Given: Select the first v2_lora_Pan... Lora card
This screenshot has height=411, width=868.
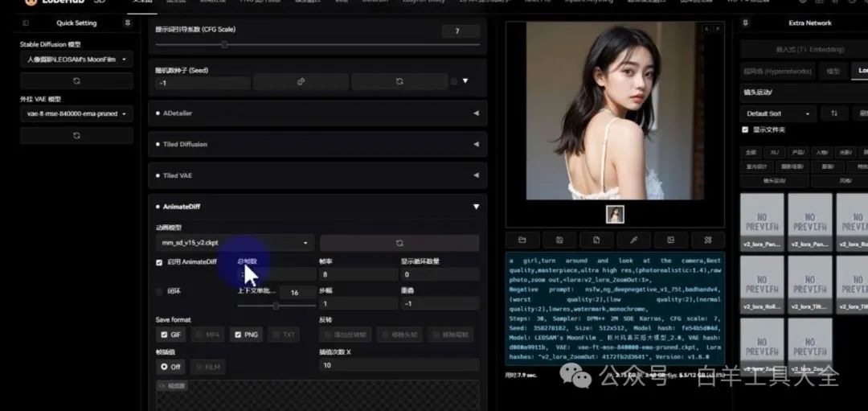Looking at the screenshot, I should pyautogui.click(x=762, y=221).
